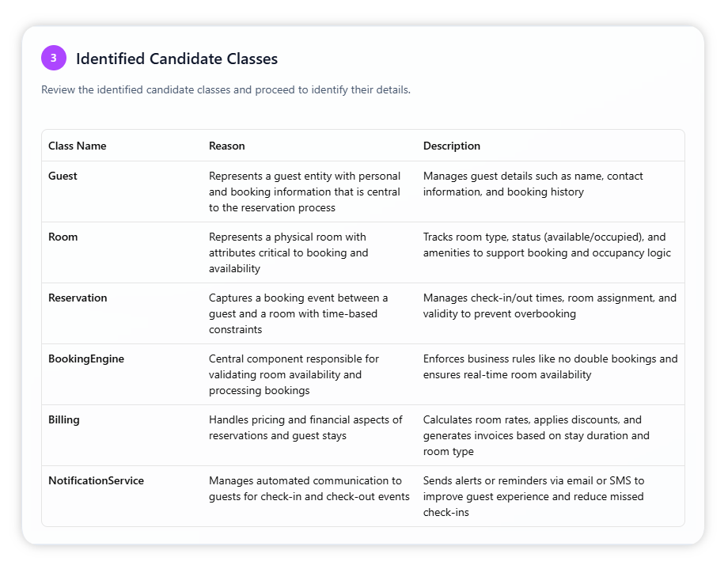Viewport: 728px width, 569px height.
Task: Click the Guest row reason text
Action: pos(305,192)
